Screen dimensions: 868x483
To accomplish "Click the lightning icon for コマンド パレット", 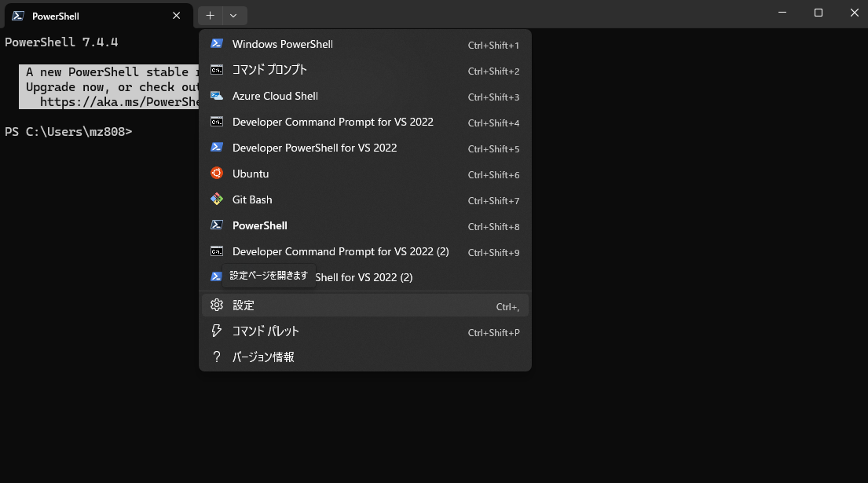I will (217, 331).
